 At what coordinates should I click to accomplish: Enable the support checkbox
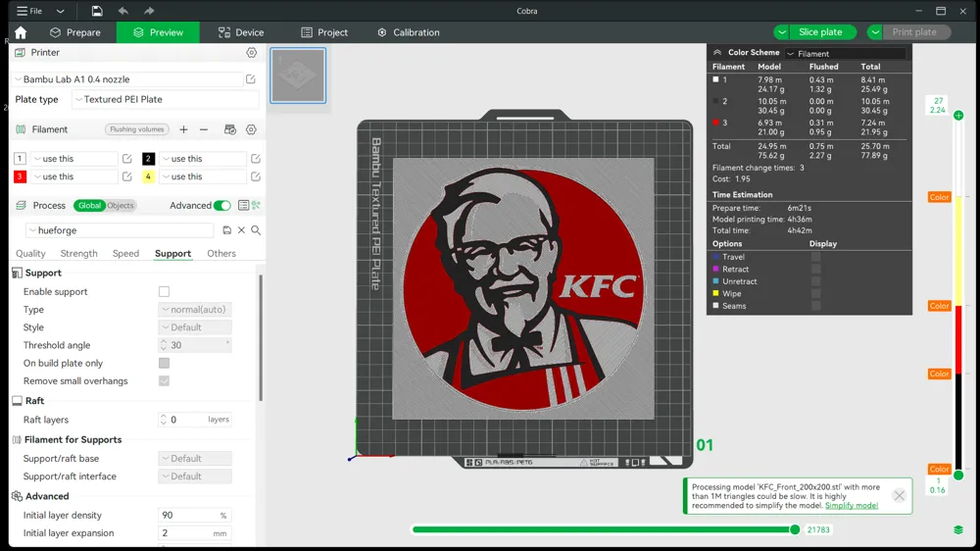[x=164, y=291]
